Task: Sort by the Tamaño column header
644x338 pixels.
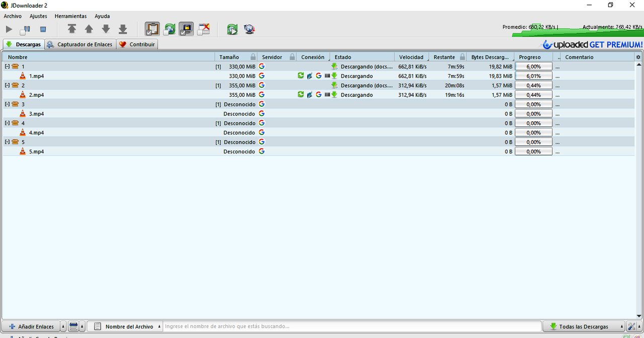Action: tap(235, 57)
